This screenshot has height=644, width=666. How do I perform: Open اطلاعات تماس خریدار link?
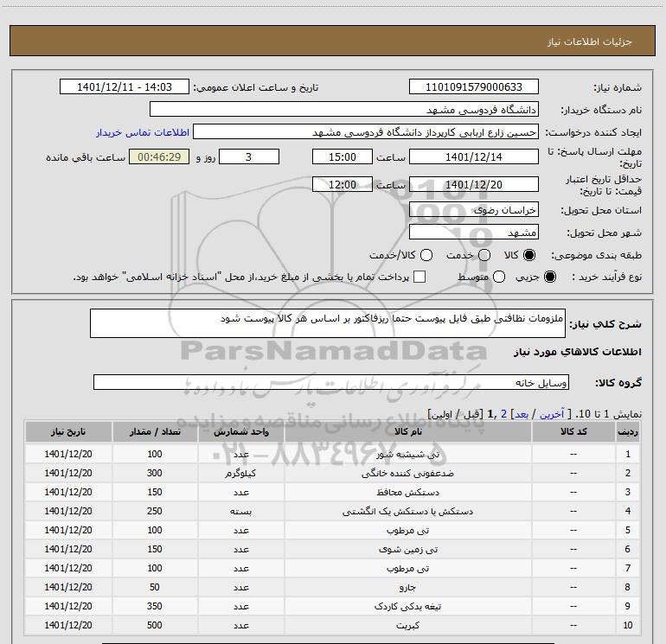(143, 132)
